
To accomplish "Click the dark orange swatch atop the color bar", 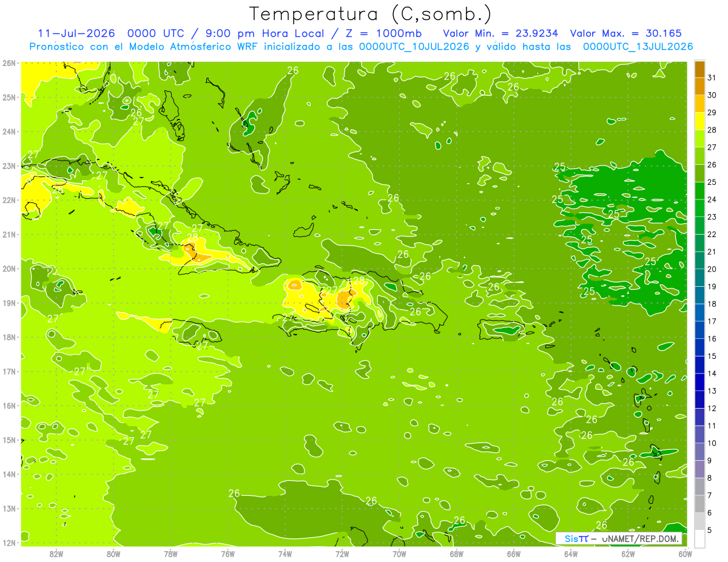I will (x=699, y=70).
